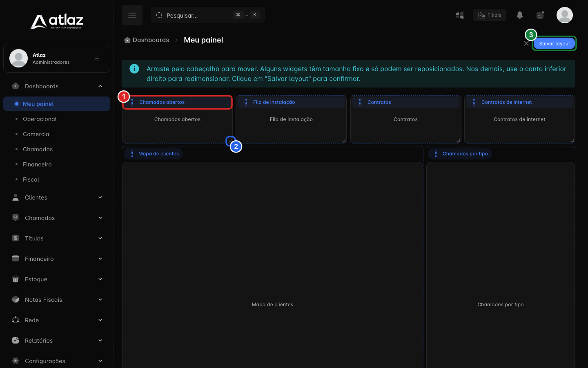The image size is (588, 368).
Task: Click the Filiais button
Action: tap(490, 15)
